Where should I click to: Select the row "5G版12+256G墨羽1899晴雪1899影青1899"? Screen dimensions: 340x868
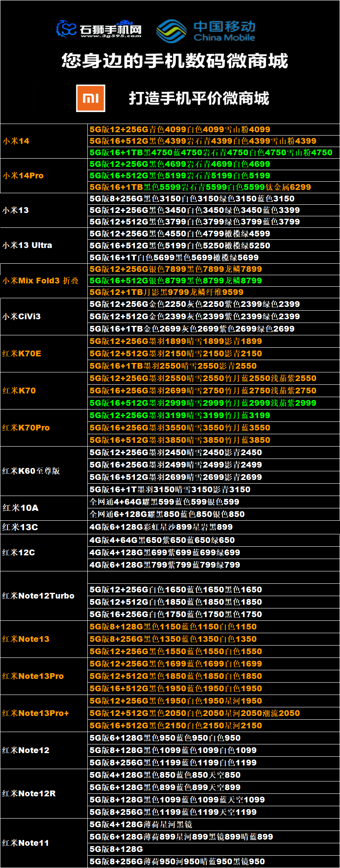[x=214, y=341]
